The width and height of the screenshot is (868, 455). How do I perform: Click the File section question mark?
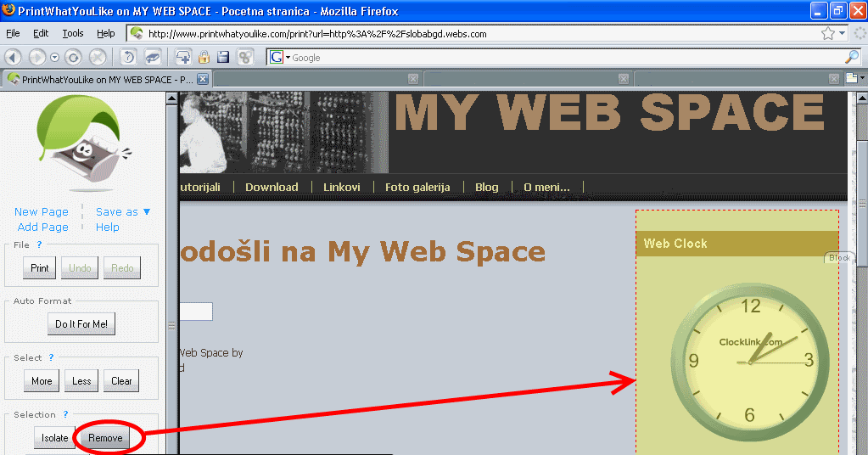coord(39,244)
